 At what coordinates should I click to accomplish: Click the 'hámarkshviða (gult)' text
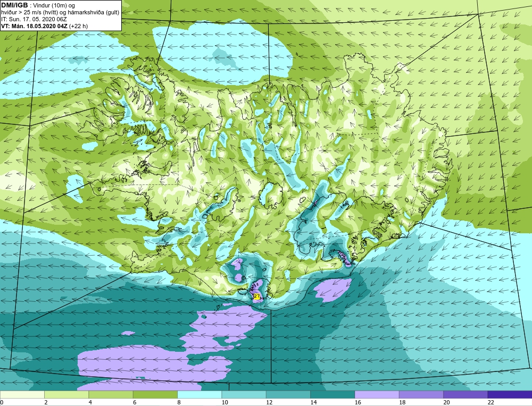[94, 13]
